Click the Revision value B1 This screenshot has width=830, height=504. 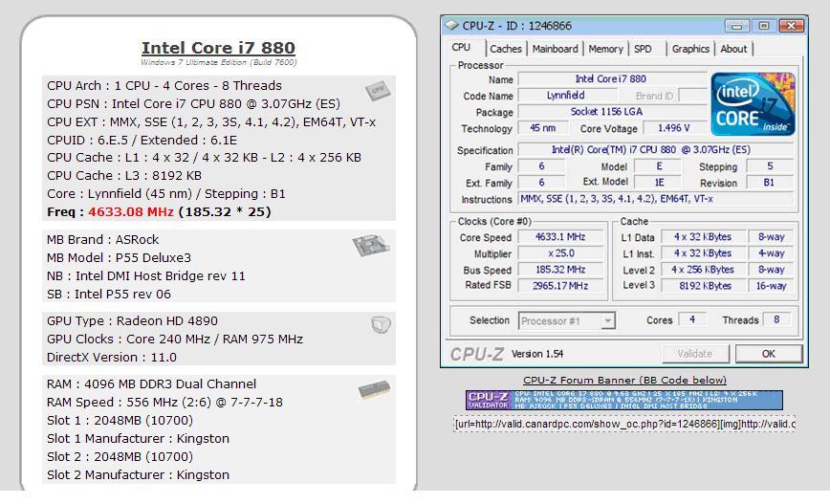pyautogui.click(x=769, y=183)
